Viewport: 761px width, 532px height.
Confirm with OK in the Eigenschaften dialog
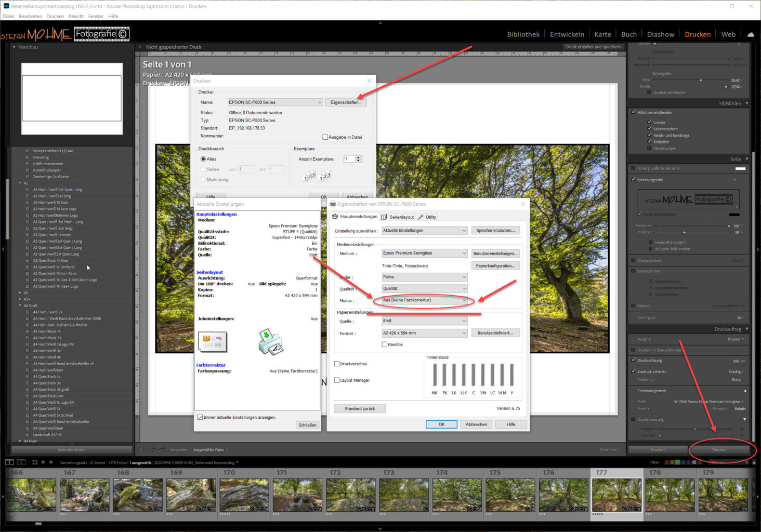(x=441, y=424)
